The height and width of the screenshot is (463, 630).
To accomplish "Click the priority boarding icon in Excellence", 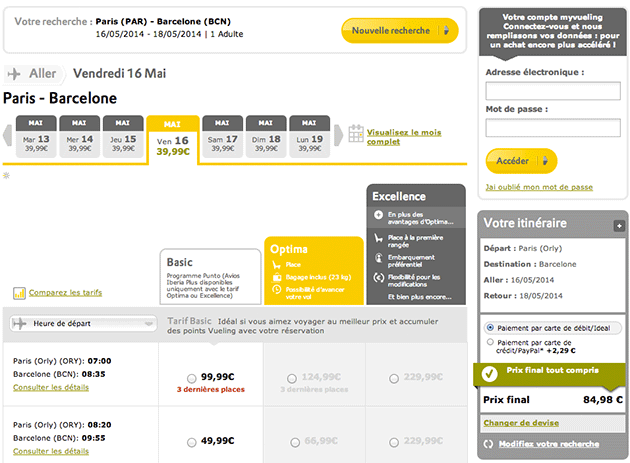I will pyautogui.click(x=378, y=258).
